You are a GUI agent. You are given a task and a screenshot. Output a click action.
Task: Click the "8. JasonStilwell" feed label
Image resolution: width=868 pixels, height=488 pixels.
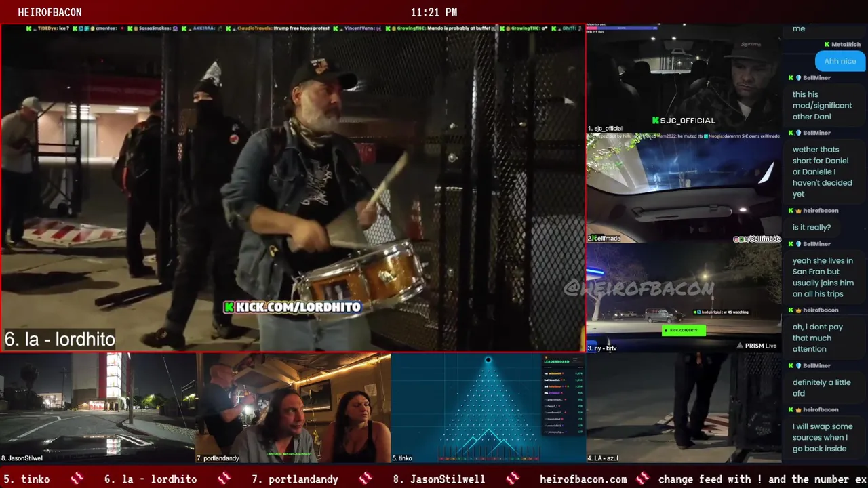tap(22, 458)
